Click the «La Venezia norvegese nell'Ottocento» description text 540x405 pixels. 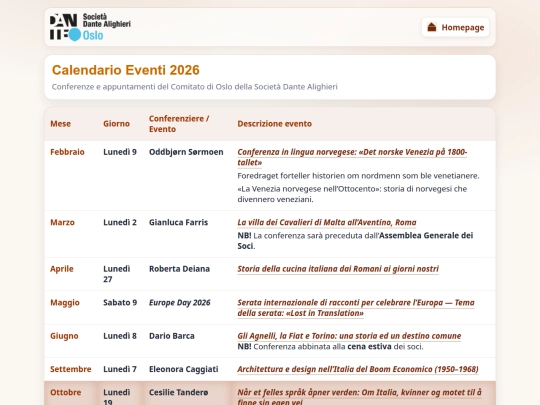point(352,194)
